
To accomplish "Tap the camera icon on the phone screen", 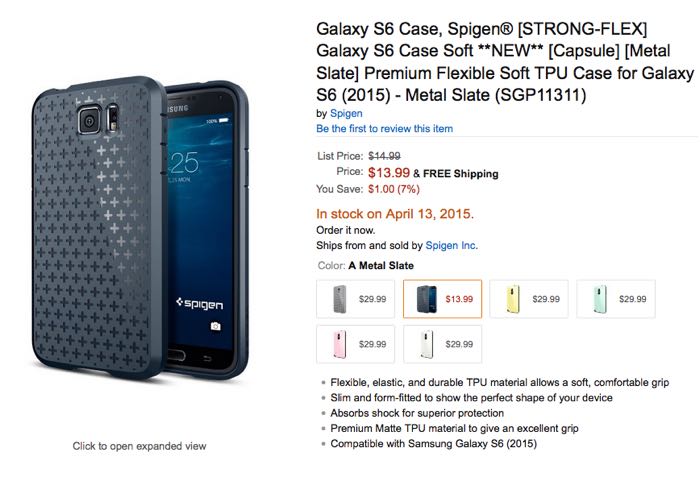I will coord(215,327).
